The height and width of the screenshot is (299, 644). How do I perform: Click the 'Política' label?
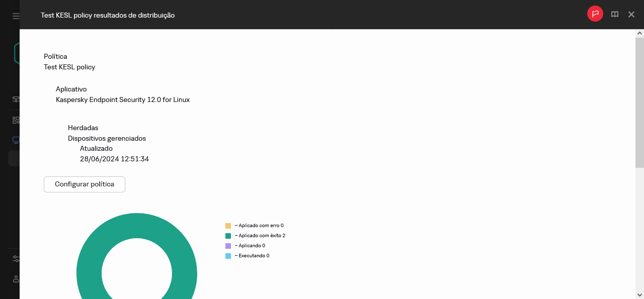[55, 56]
